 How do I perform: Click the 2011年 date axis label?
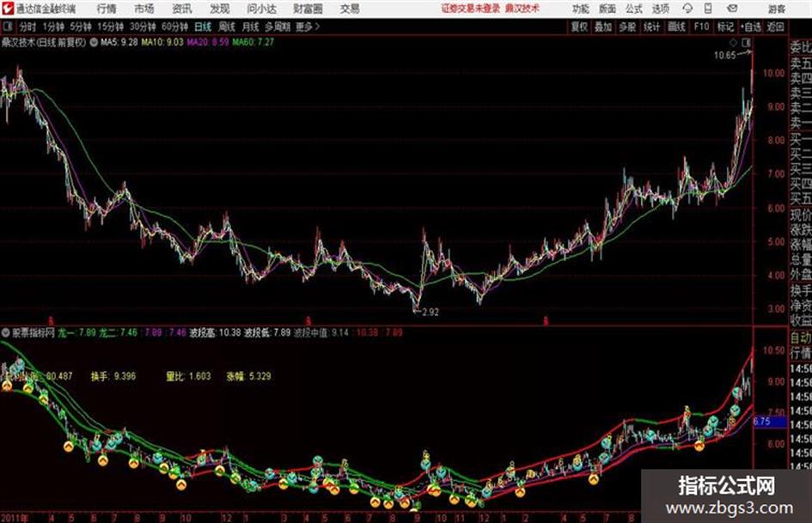[x=14, y=518]
